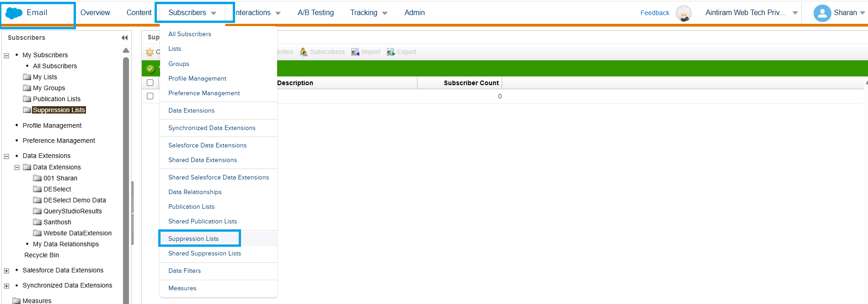Toggle the select-all checkbox in table header
This screenshot has width=868, height=304.
[150, 83]
